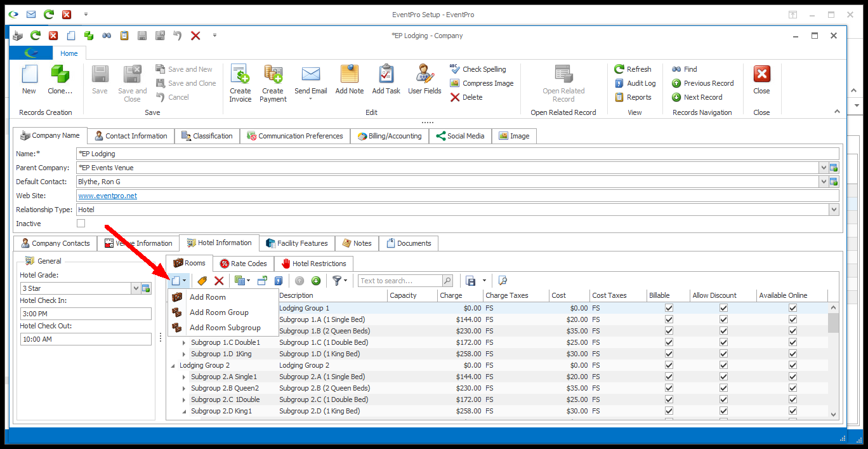868x449 pixels.
Task: Open the Relationship Type dropdown
Action: (x=834, y=210)
